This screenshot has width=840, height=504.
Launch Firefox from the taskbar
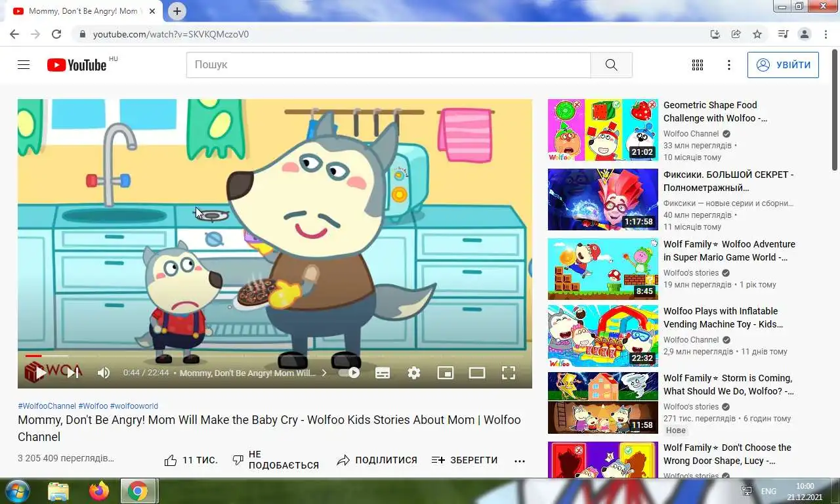click(99, 491)
